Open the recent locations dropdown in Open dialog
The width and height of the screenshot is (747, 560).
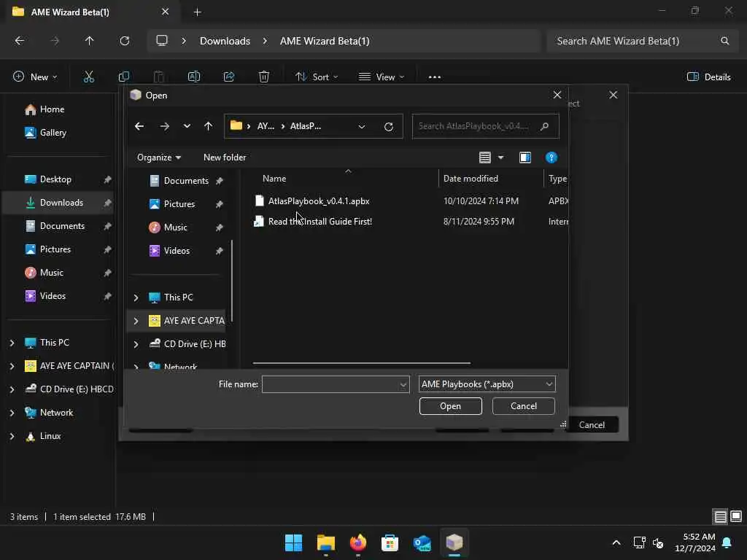[x=187, y=126]
